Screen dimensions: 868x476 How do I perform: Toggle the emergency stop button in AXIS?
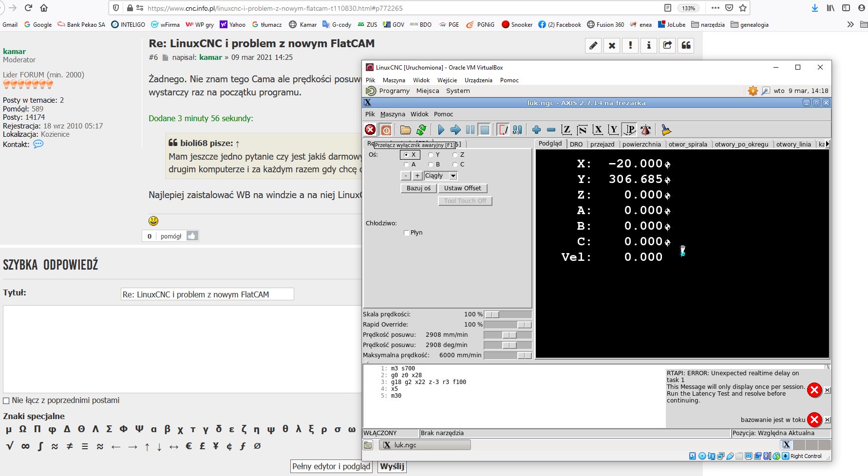[x=370, y=130]
